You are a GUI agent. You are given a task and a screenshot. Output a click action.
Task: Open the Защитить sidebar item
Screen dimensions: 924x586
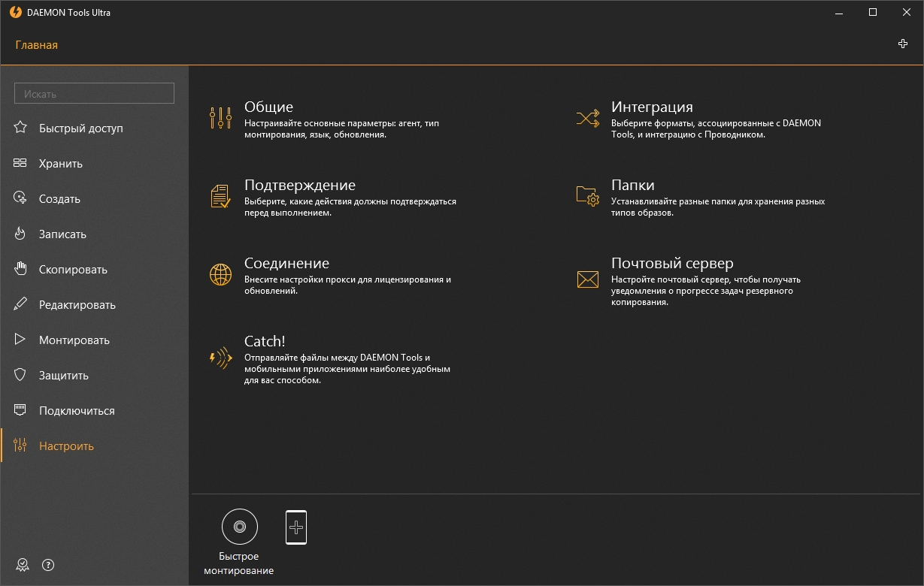(x=63, y=376)
